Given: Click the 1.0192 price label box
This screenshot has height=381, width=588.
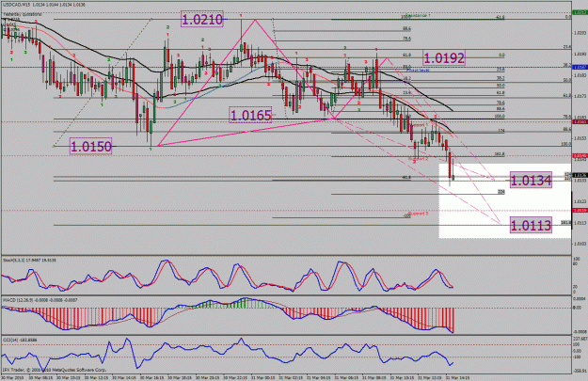Looking at the screenshot, I should [x=444, y=57].
